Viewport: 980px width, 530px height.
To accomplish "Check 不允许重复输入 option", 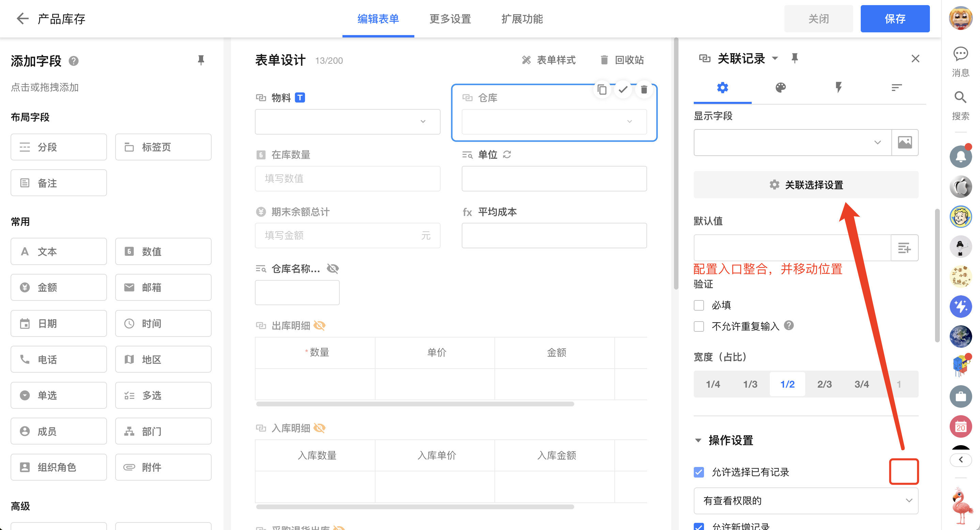I will tap(699, 326).
